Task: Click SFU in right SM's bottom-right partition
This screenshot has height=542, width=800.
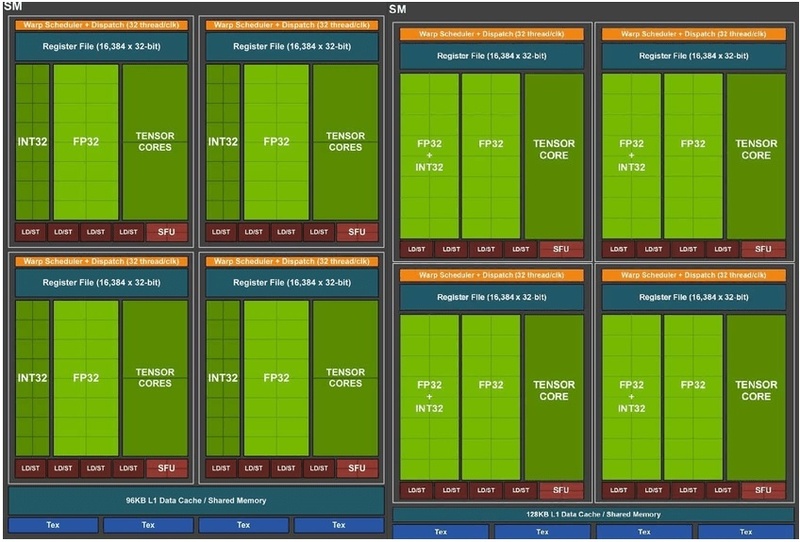Action: click(x=763, y=490)
